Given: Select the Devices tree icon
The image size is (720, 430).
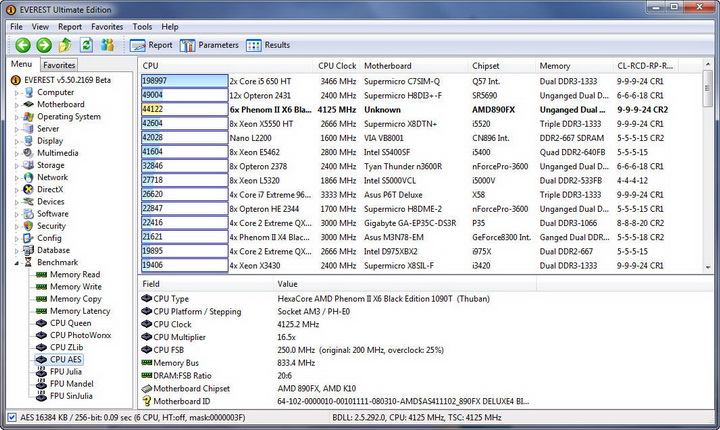Looking at the screenshot, I should (29, 201).
